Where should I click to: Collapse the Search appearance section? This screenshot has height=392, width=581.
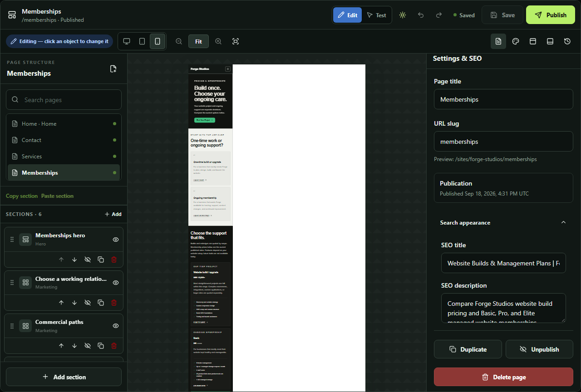coord(503,223)
